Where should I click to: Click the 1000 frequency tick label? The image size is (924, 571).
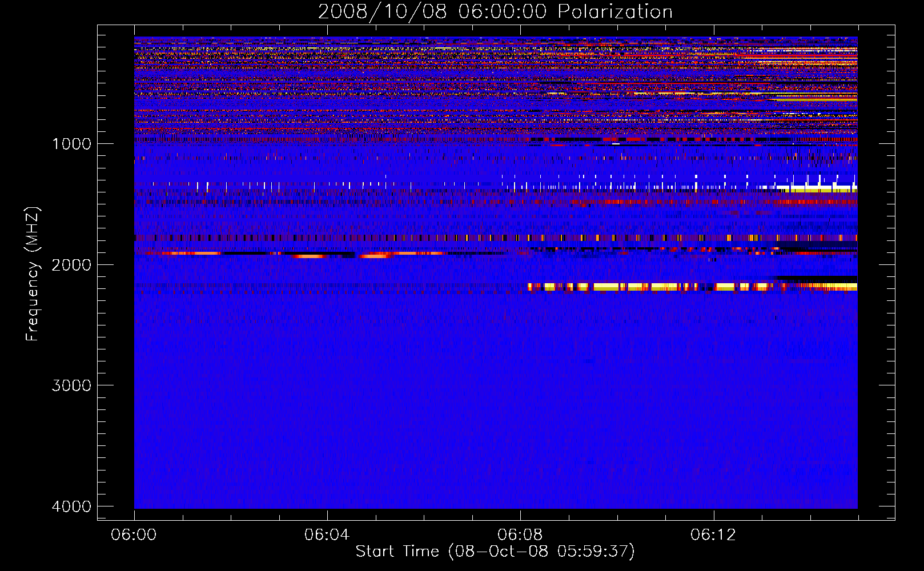pyautogui.click(x=71, y=143)
